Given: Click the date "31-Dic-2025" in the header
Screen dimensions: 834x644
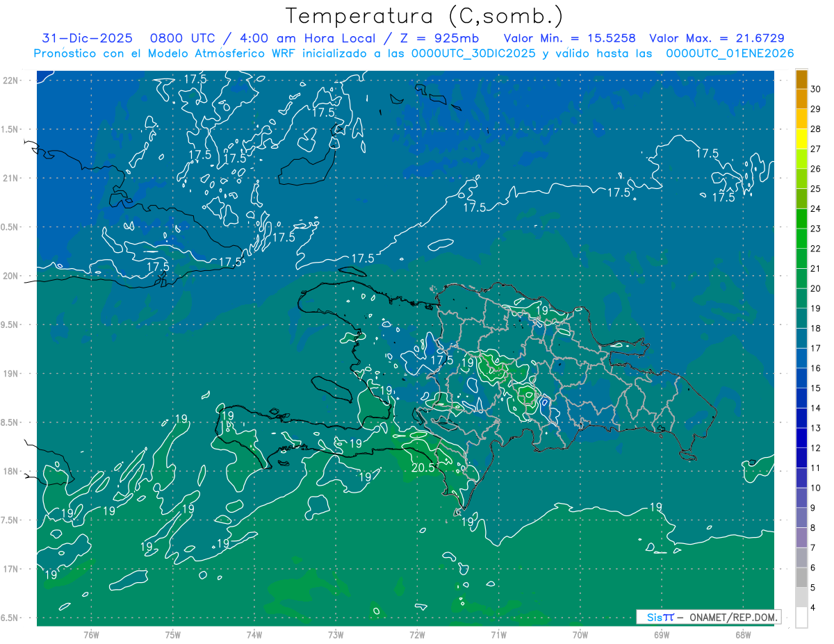Looking at the screenshot, I should coord(88,38).
